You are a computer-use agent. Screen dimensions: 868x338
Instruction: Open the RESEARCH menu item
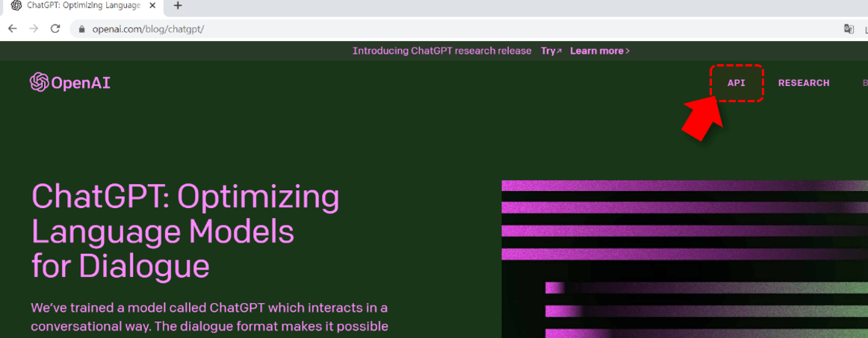click(804, 83)
